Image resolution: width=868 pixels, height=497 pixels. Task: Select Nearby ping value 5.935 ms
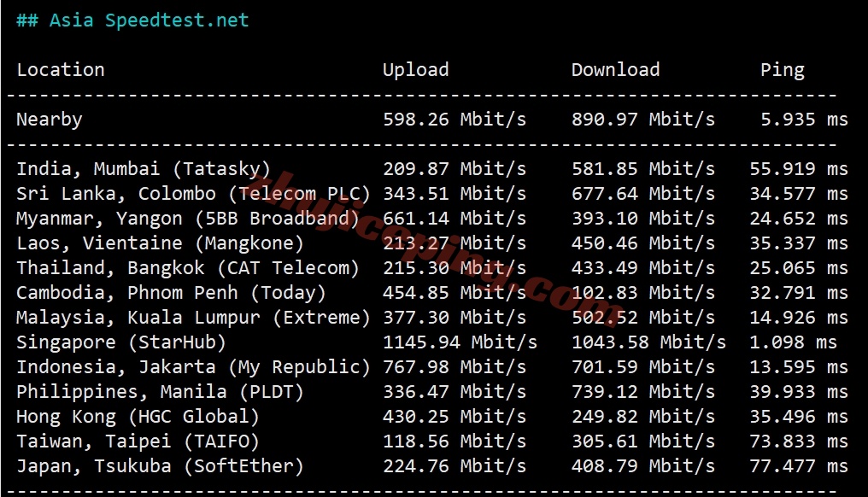pos(804,120)
